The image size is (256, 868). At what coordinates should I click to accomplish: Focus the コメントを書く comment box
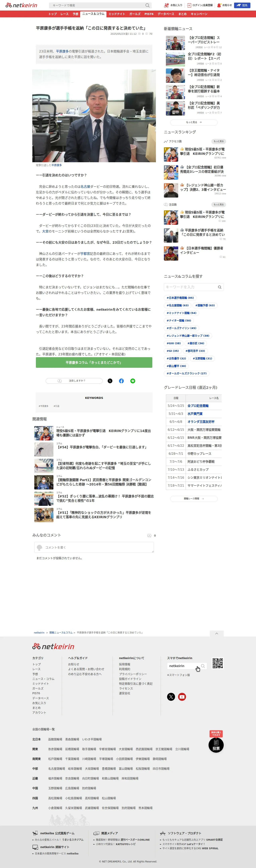point(94,547)
